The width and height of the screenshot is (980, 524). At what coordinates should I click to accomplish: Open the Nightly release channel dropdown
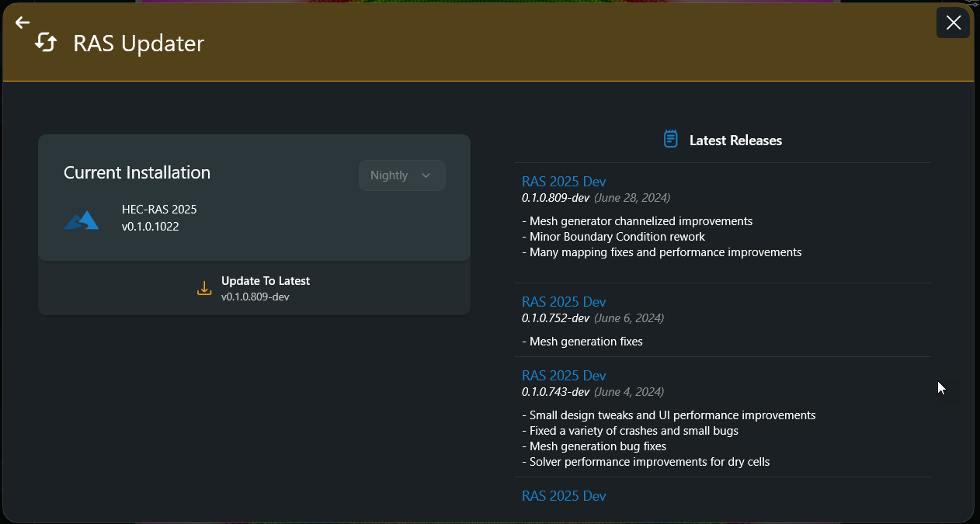click(x=401, y=175)
